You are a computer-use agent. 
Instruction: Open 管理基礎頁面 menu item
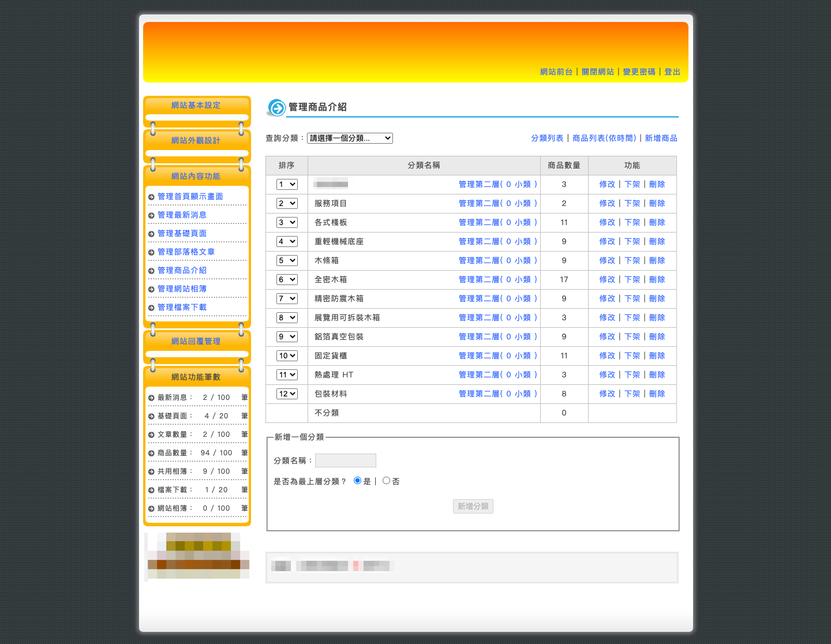182,233
